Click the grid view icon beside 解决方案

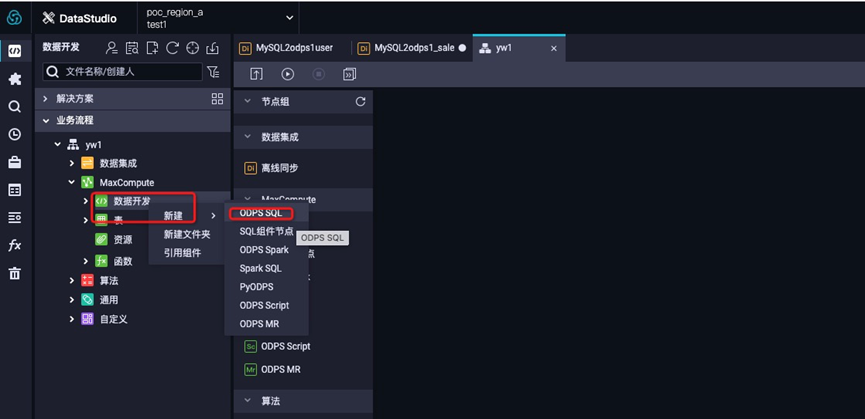pyautogui.click(x=217, y=99)
